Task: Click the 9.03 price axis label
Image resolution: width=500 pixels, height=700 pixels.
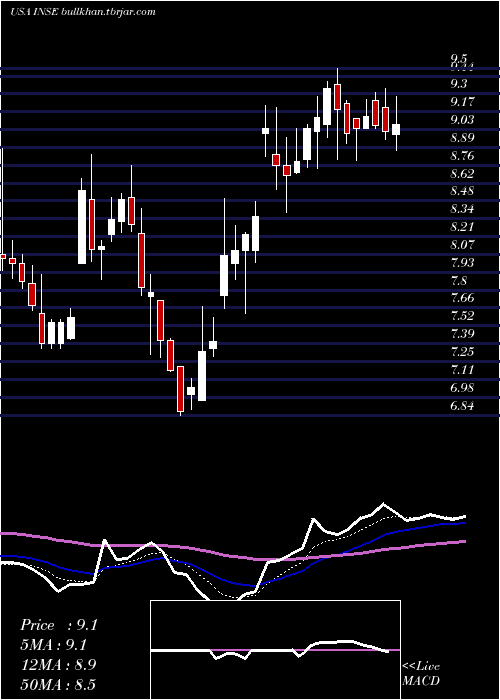Action: coord(462,120)
